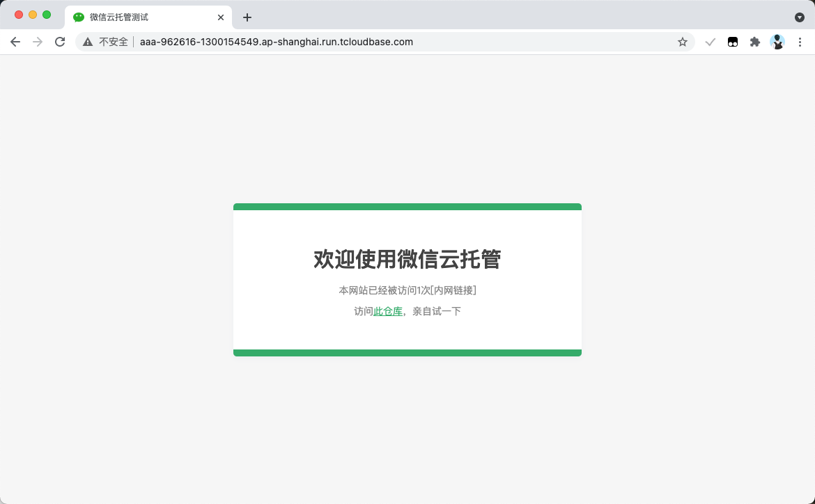Close the window with red button
The image size is (815, 504).
(x=19, y=15)
